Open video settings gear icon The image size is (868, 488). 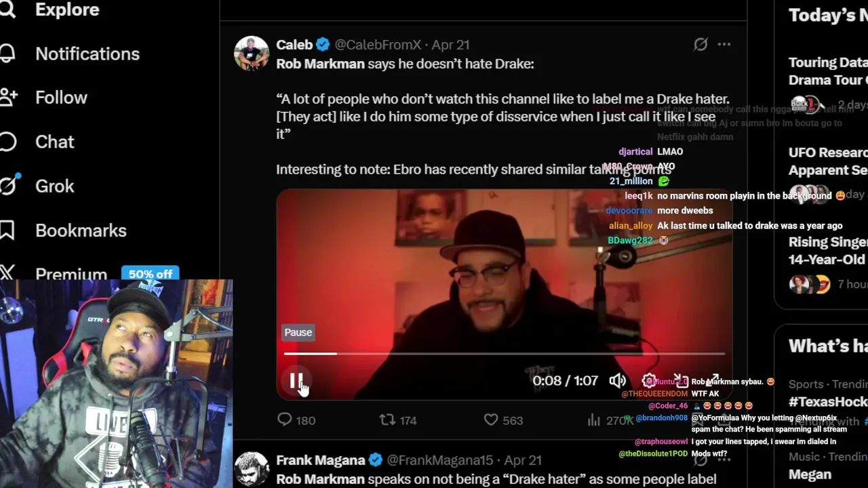click(649, 381)
